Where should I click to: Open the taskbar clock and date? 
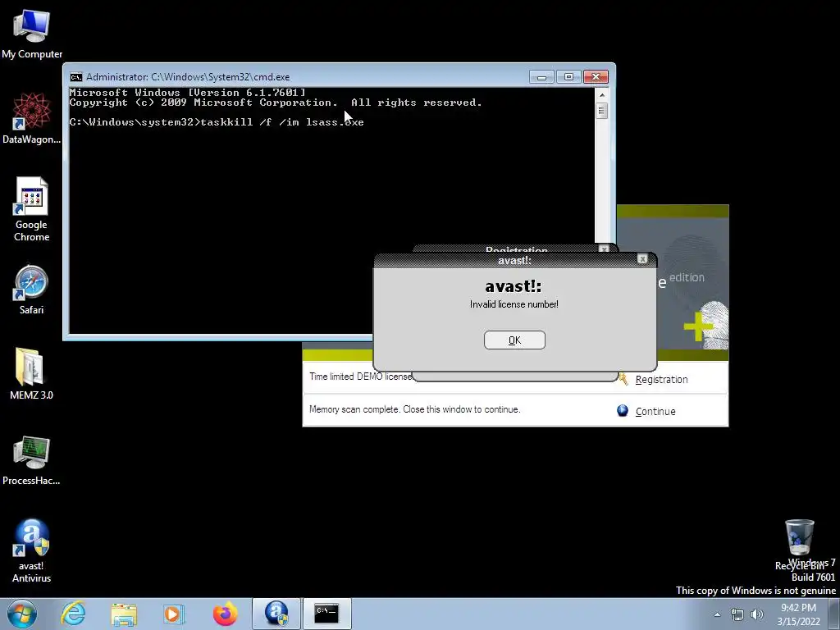tap(798, 614)
